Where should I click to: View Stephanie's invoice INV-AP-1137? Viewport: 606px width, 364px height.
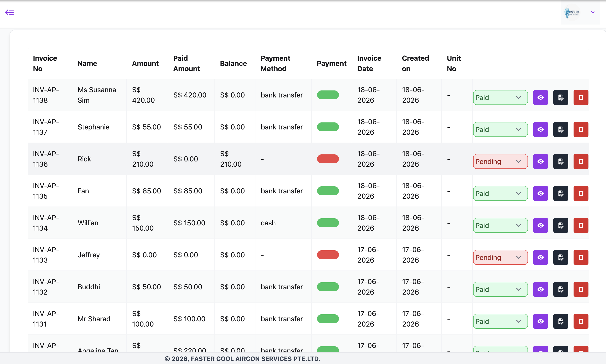tap(540, 129)
